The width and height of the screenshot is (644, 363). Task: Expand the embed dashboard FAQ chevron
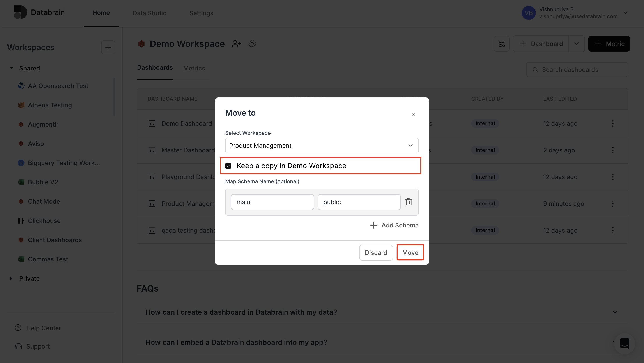615,342
